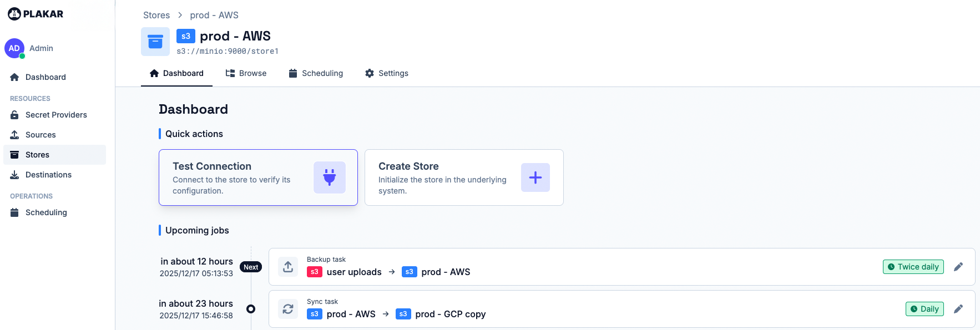Click the s3 badge beside the title
The width and height of the screenshot is (980, 330).
(x=186, y=36)
